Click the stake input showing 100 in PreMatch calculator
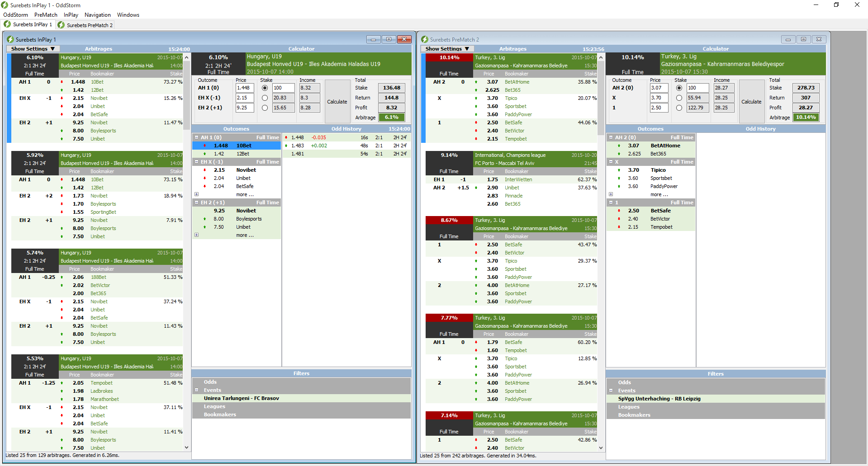The width and height of the screenshot is (868, 466). (x=698, y=88)
